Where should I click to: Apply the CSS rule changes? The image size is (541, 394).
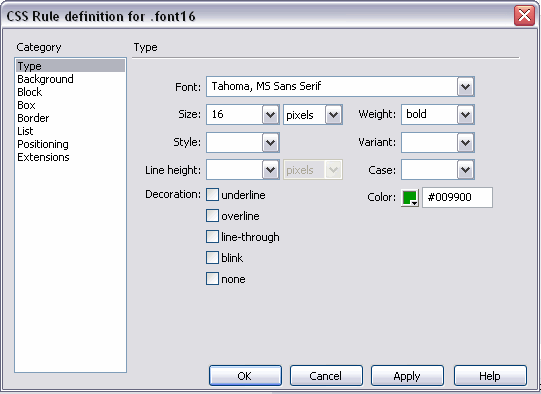[x=407, y=376]
